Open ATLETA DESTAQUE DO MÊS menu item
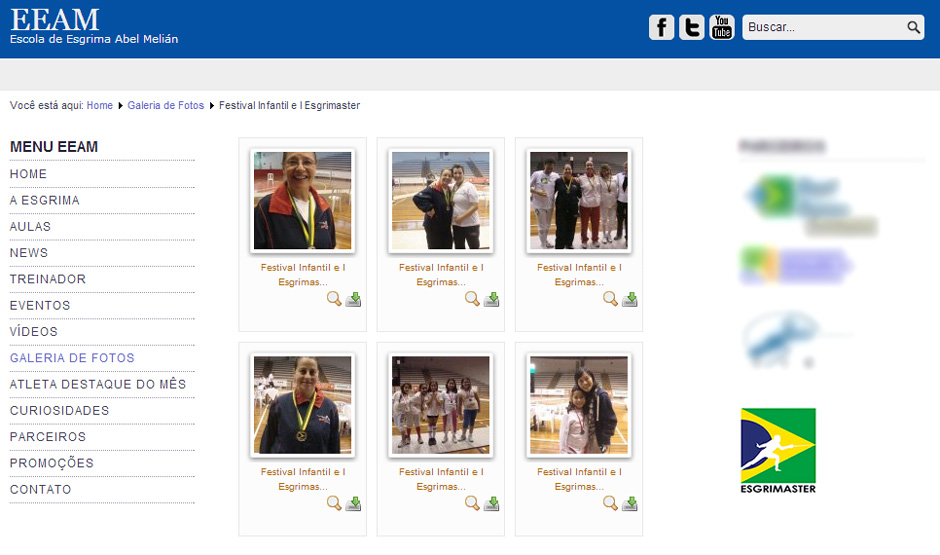Viewport: 940px width, 555px height. pos(98,384)
